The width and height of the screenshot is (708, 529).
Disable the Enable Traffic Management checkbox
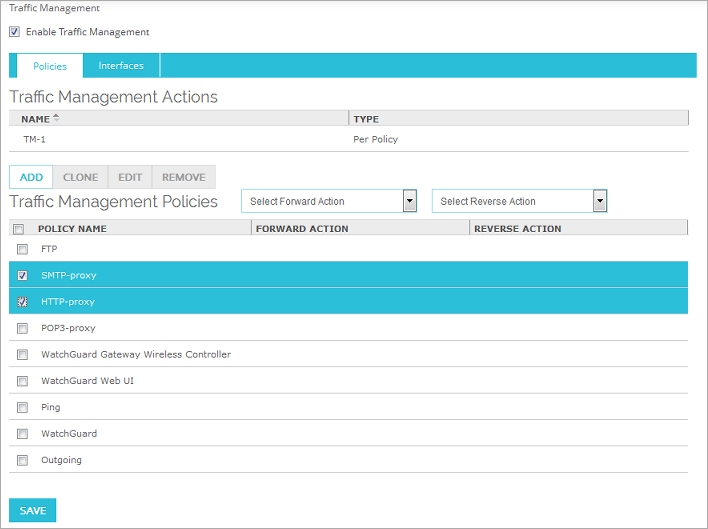tap(15, 32)
